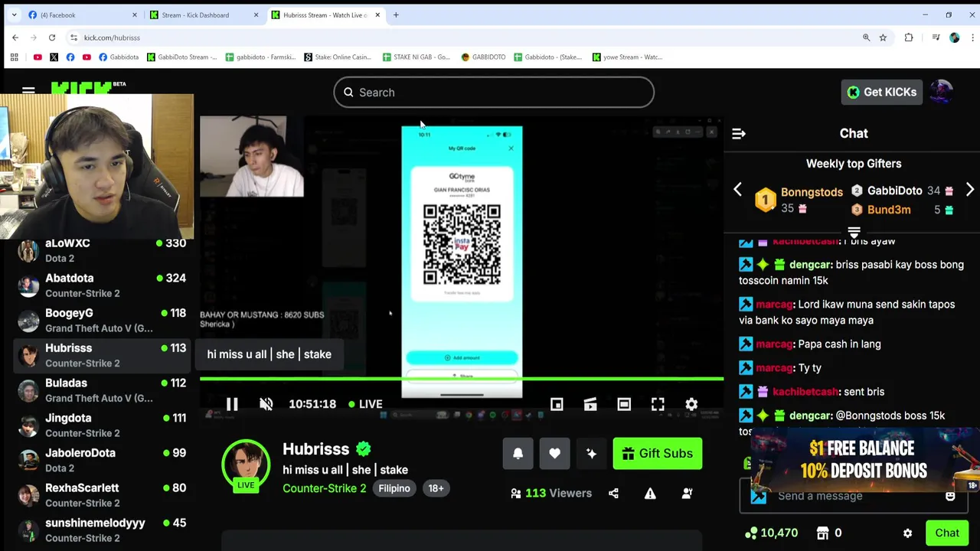Open Hubrisss profile avatar with LIVE badge
Viewport: 980px width, 551px height.
pyautogui.click(x=246, y=465)
